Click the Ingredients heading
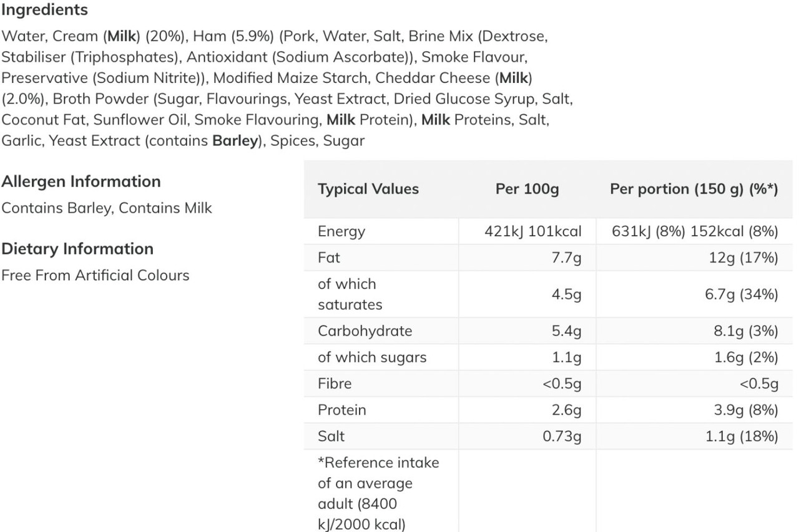The image size is (799, 532). click(44, 10)
